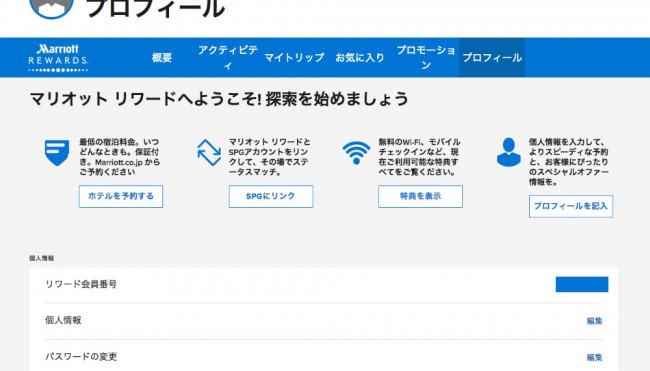650x371 pixels.
Task: Select the プロフィール tab
Action: point(492,58)
